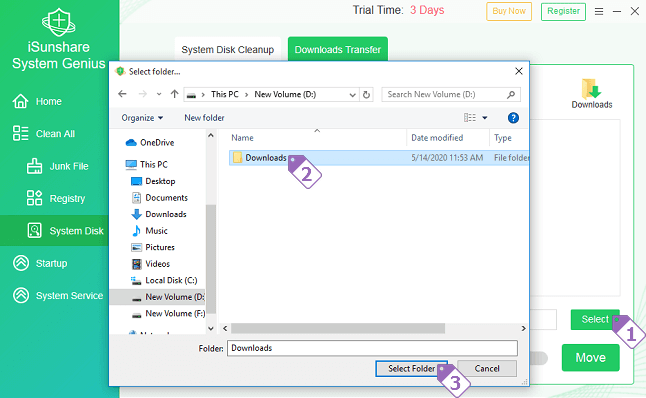Open the hamburger menu in title bar
Image resolution: width=646 pixels, height=398 pixels.
pos(599,12)
